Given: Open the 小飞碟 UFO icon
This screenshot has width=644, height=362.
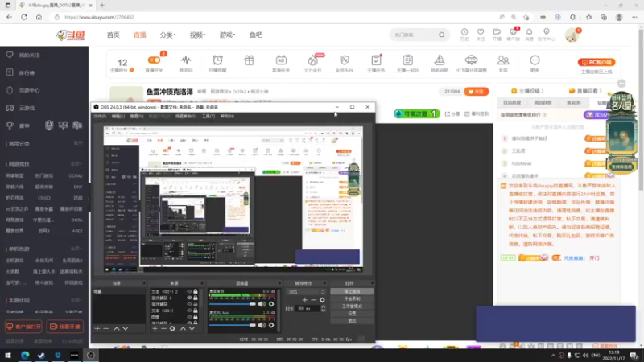Looking at the screenshot, I should pos(471,60).
